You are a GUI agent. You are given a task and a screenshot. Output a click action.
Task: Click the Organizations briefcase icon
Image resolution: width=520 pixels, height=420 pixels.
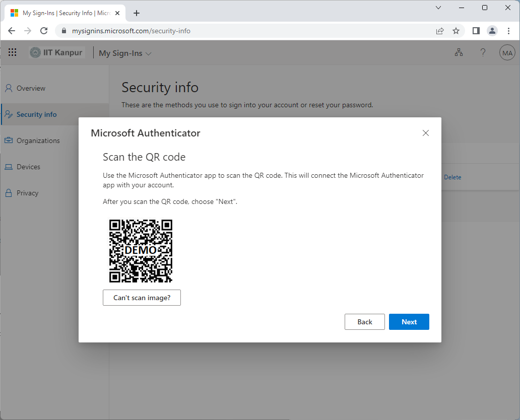click(9, 141)
